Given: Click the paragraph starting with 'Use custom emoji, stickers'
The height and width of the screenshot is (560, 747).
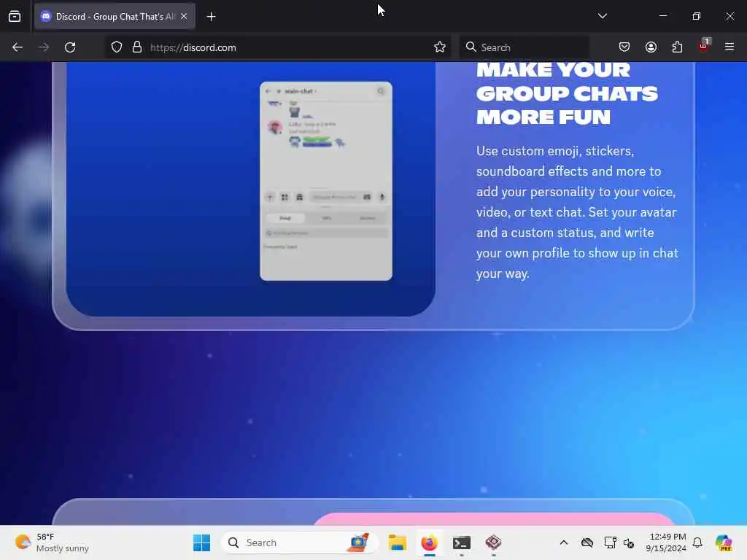Looking at the screenshot, I should coord(578,212).
